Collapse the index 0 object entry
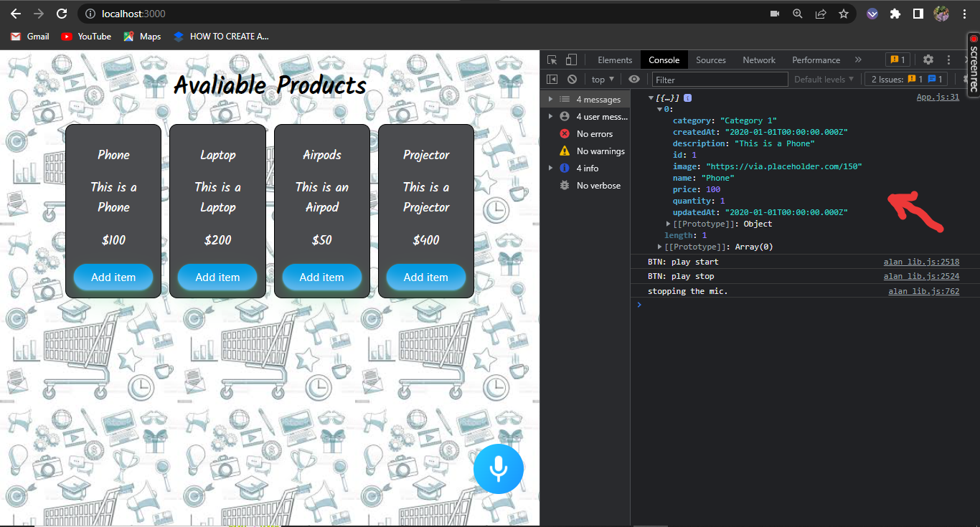The image size is (980, 527). tap(659, 110)
